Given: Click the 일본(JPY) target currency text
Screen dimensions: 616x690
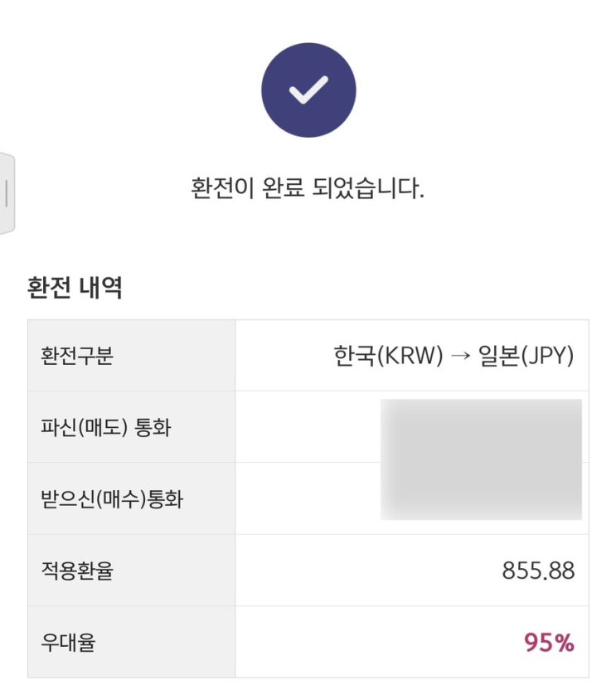Looking at the screenshot, I should coord(526,357).
